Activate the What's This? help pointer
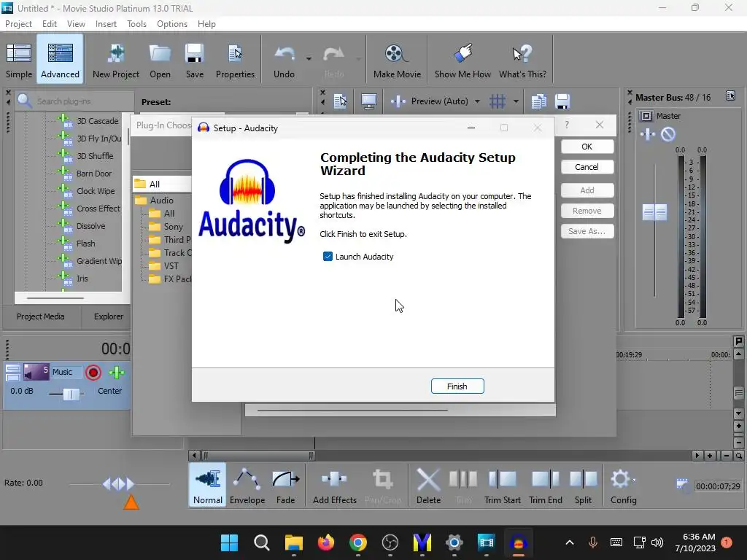 coord(522,60)
